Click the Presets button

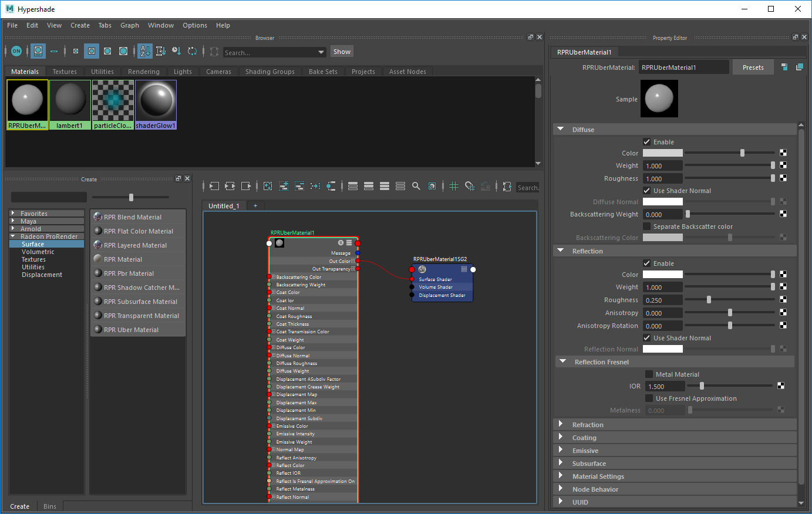point(753,67)
